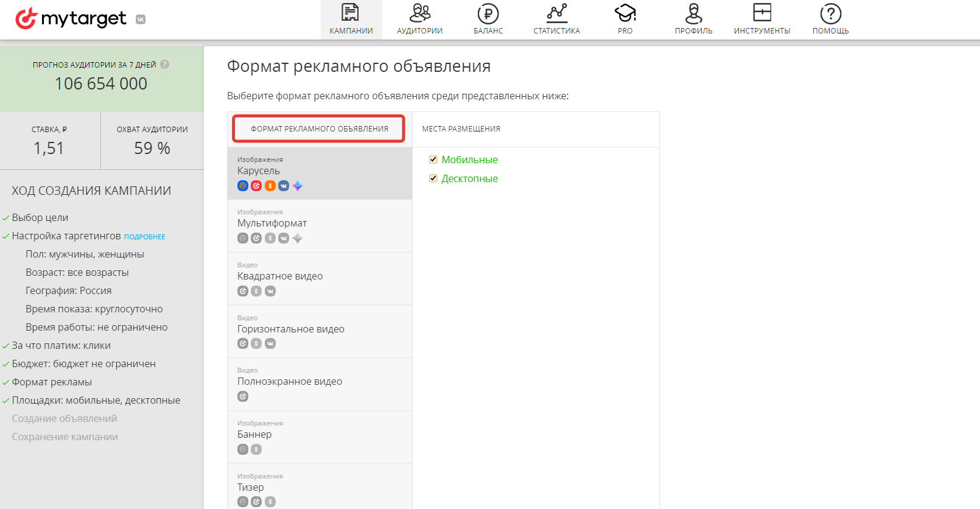Click the audience forecast help tooltip icon
This screenshot has height=509, width=980.
point(164,65)
